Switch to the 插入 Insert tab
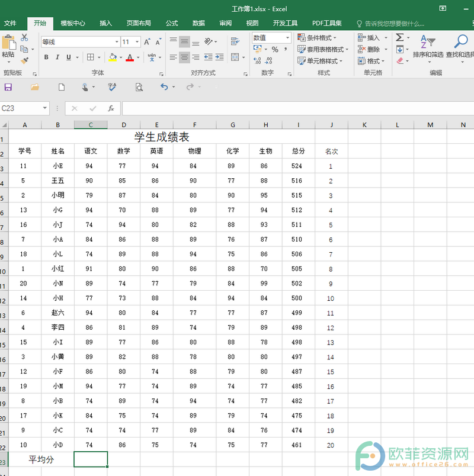 point(105,23)
